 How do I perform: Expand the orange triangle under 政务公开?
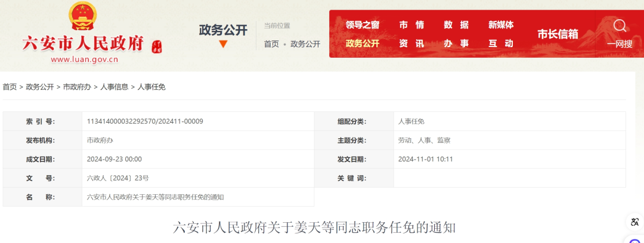tap(223, 44)
